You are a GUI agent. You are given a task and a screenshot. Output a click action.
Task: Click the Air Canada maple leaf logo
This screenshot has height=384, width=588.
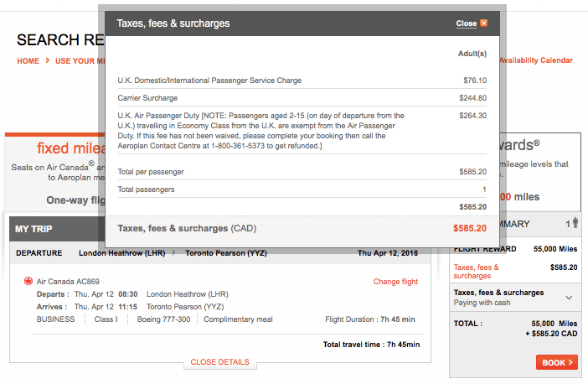(x=28, y=281)
